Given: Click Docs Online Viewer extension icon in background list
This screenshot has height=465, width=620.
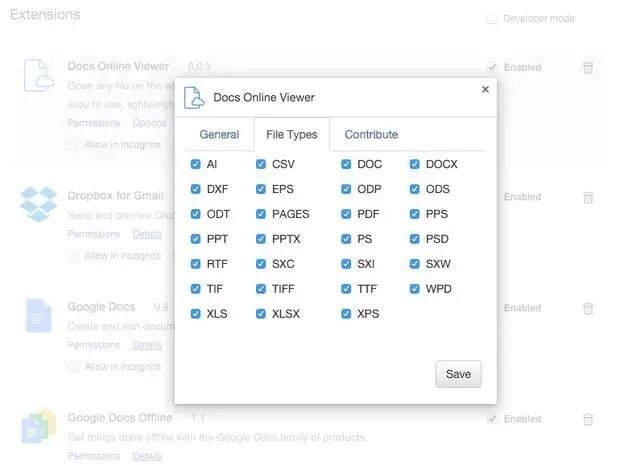Looking at the screenshot, I should [38, 76].
